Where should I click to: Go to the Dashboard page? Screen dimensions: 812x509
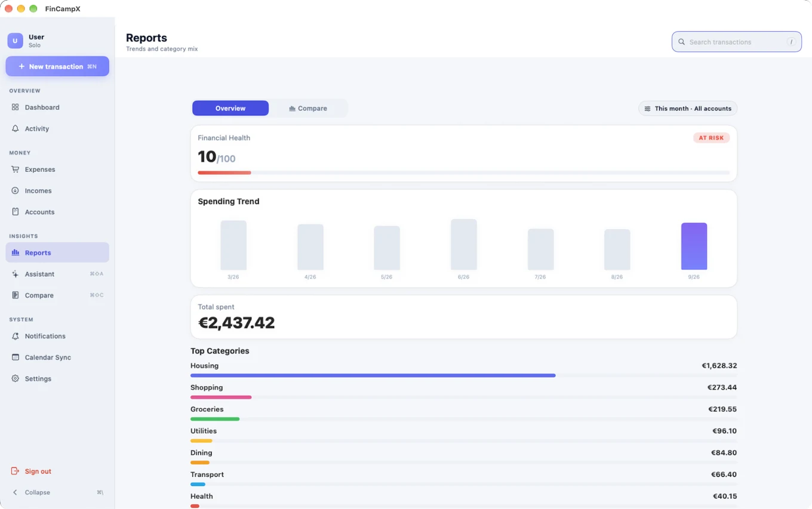tap(57, 107)
